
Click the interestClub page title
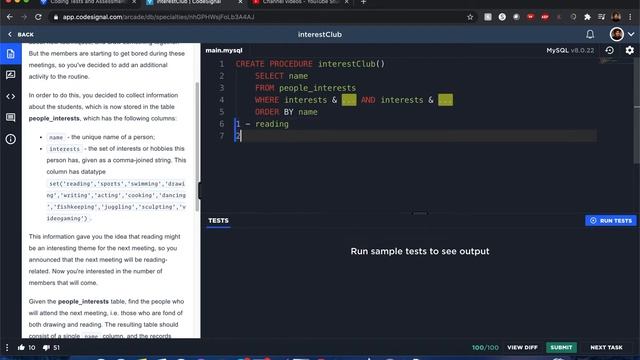[x=320, y=35]
